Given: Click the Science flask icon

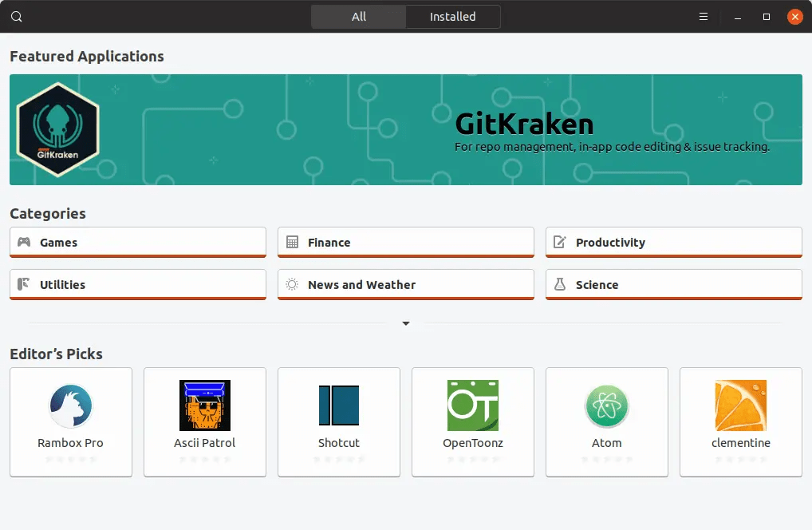Looking at the screenshot, I should pyautogui.click(x=560, y=285).
